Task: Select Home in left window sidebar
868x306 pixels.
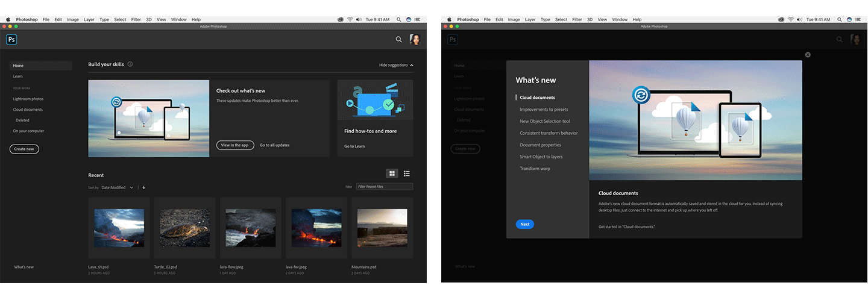Action: (x=40, y=66)
